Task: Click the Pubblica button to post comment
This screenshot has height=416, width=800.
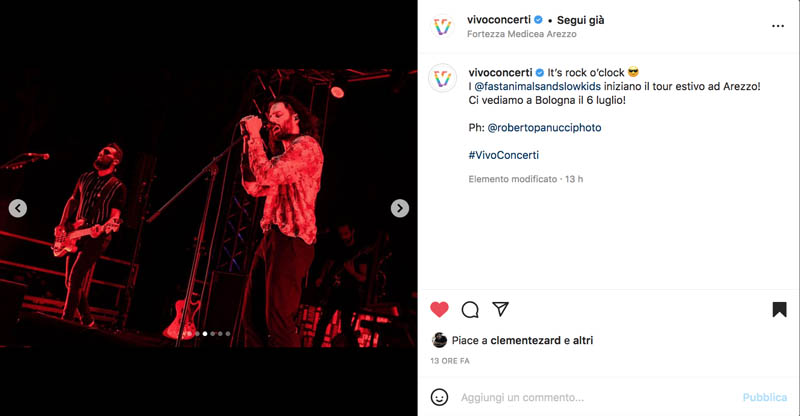Action: 764,397
